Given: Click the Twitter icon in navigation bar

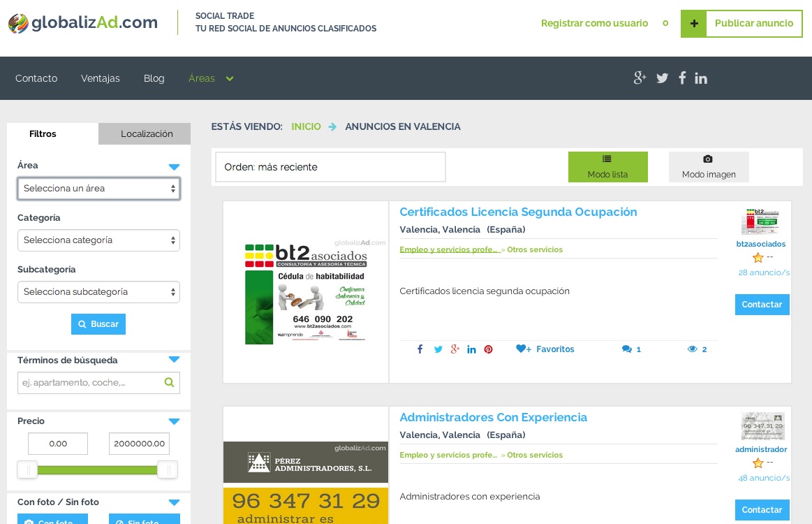Looking at the screenshot, I should tap(662, 78).
